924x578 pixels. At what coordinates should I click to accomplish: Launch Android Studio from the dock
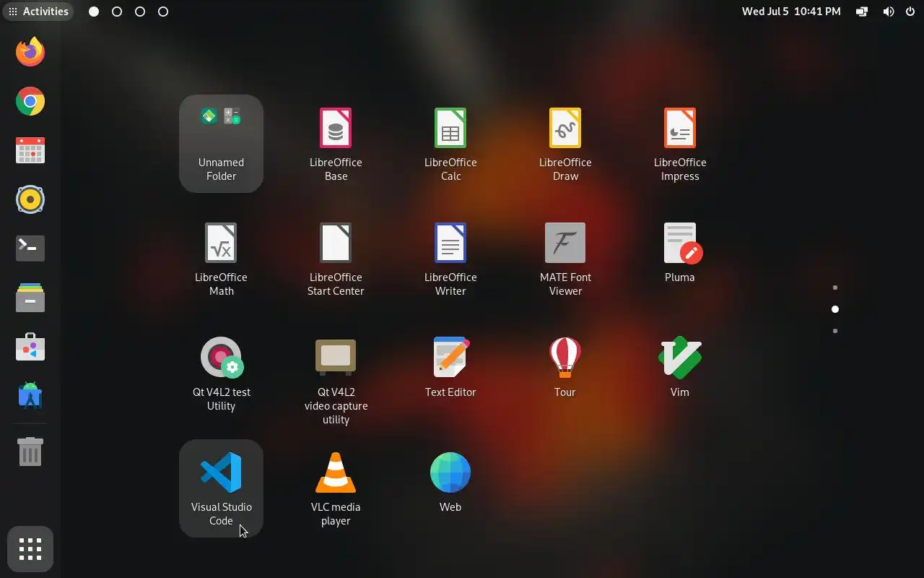point(30,396)
